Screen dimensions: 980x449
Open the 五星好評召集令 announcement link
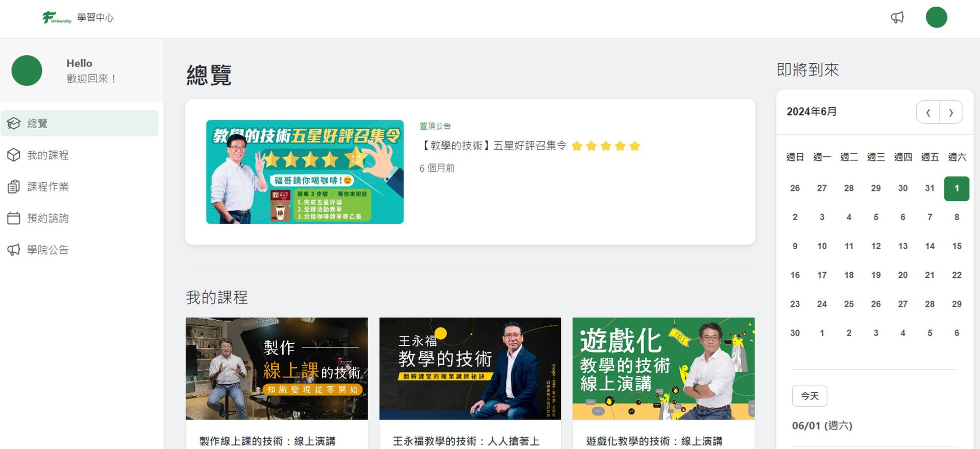(x=493, y=146)
